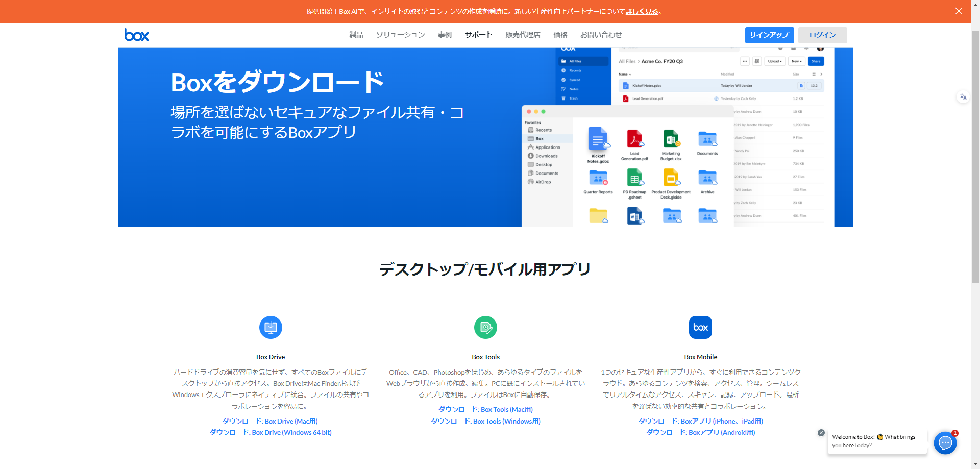Click the ログイン button
Image resolution: width=980 pixels, height=469 pixels.
point(823,35)
